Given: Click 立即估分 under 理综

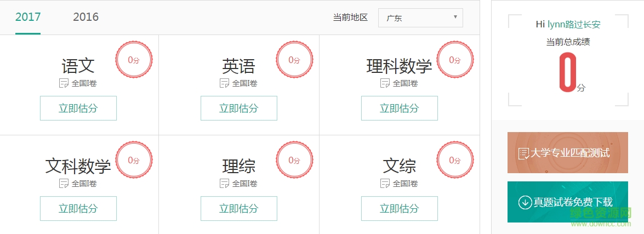Looking at the screenshot, I should pos(239,208).
